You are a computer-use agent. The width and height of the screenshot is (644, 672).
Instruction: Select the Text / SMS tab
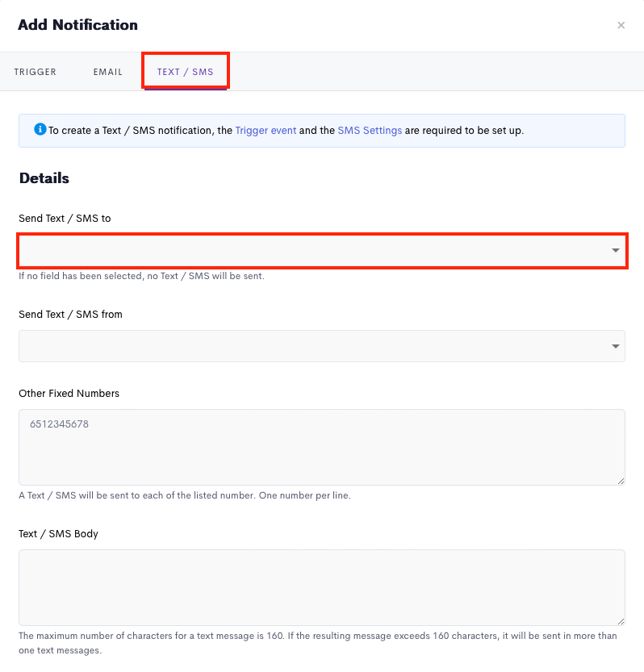(x=186, y=72)
